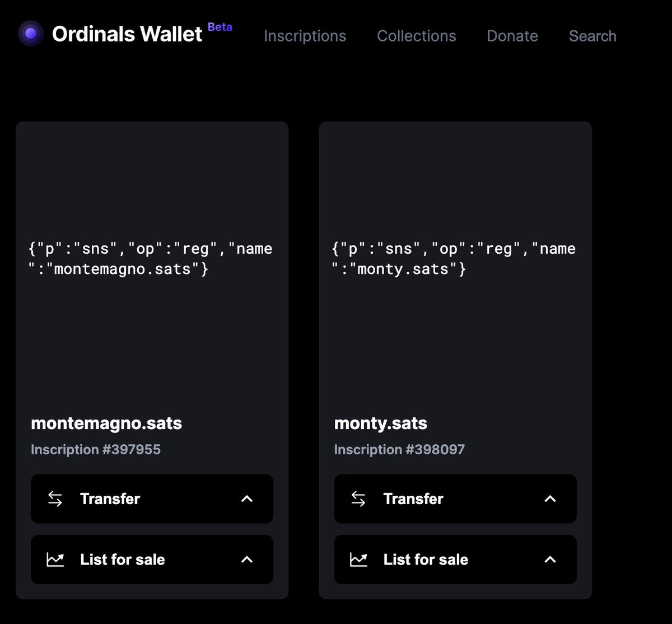Click the chart icon on montemagno.sats List for sale
672x624 pixels.
55,559
